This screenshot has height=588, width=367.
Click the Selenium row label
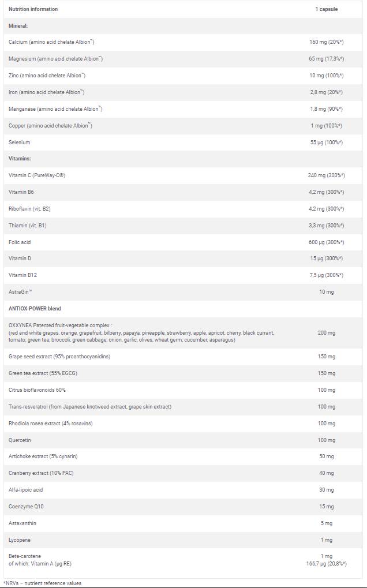pyautogui.click(x=20, y=142)
